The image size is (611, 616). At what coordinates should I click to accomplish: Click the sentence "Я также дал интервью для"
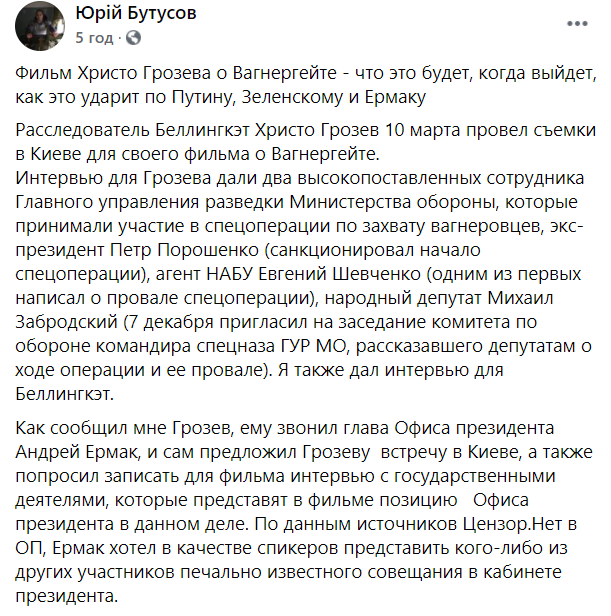(x=391, y=370)
